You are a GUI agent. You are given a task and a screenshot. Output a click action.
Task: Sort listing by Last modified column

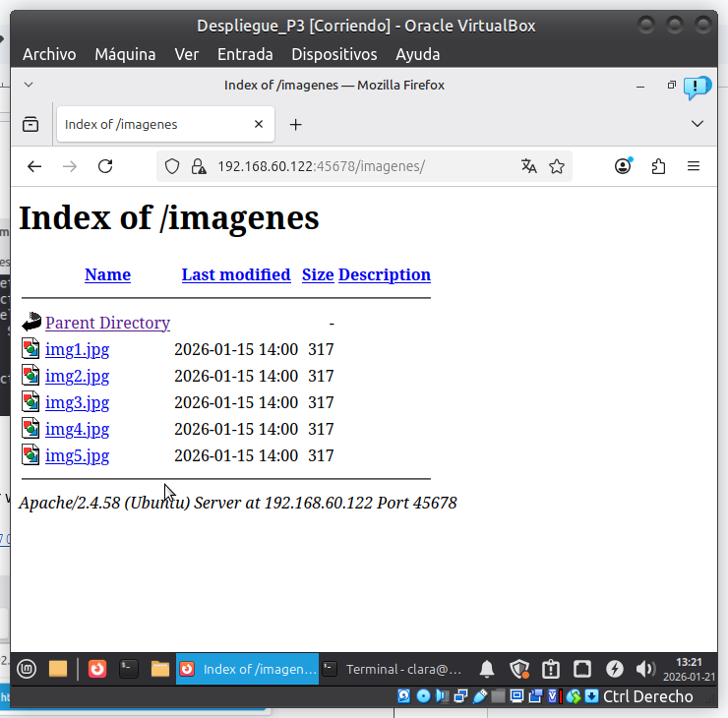(236, 274)
